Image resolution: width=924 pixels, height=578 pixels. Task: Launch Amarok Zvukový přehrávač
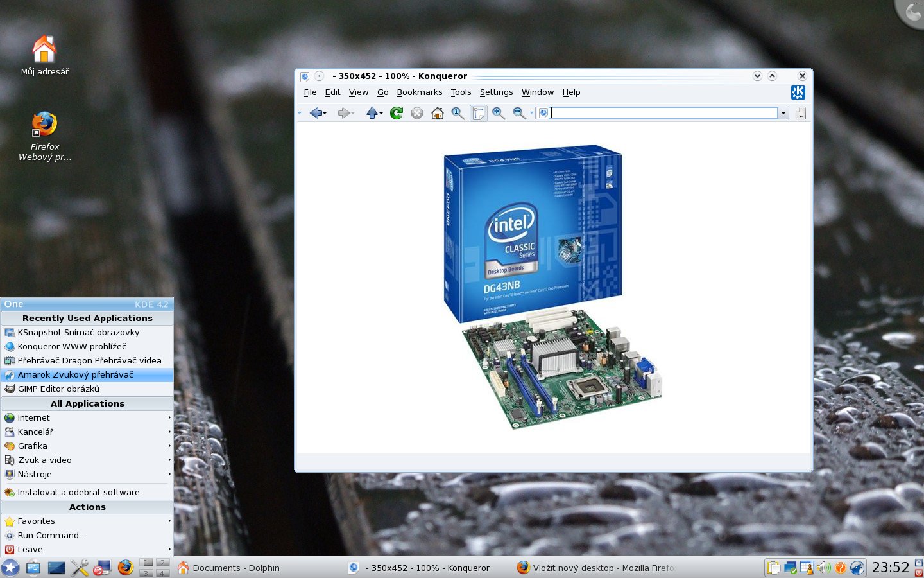point(87,375)
